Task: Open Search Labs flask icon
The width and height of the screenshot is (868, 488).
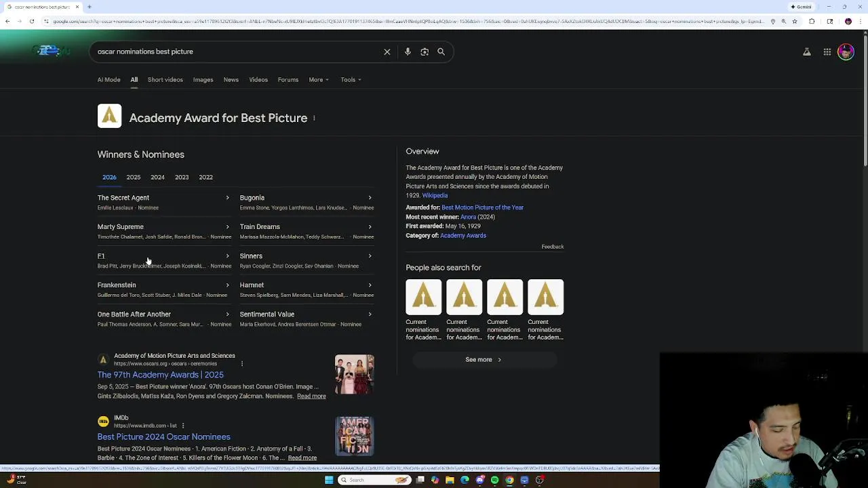Action: (x=807, y=52)
